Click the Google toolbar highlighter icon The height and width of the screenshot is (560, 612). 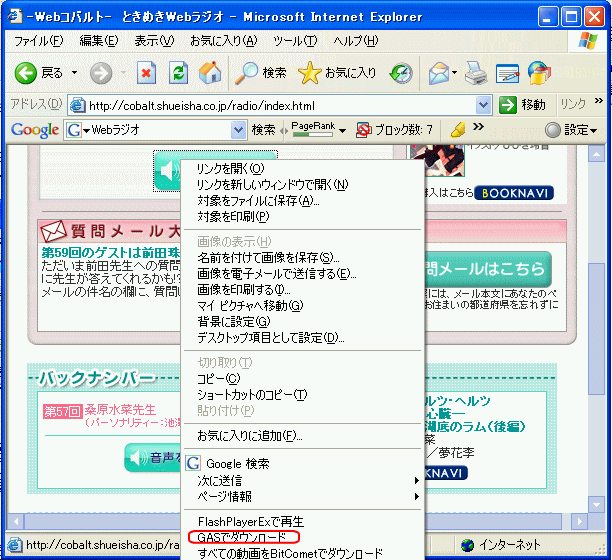click(457, 130)
